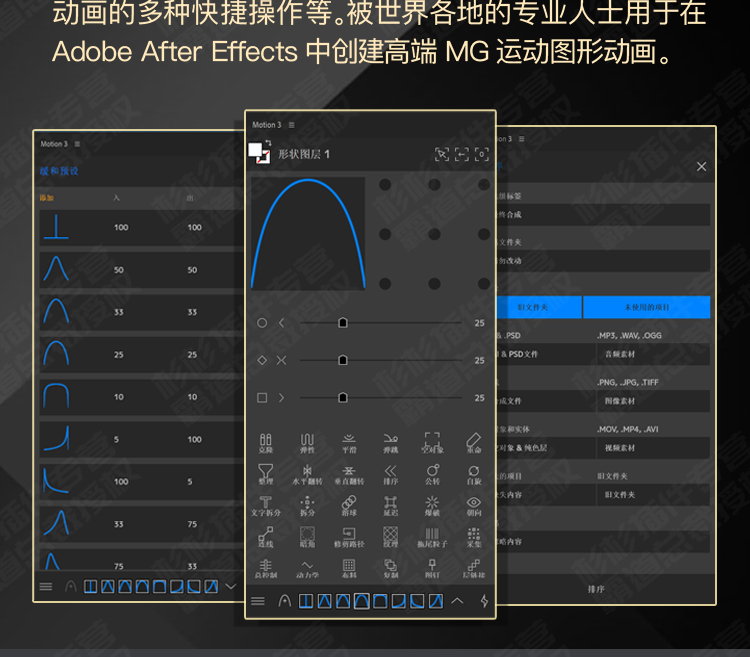Click the 缓和预设 easing presets heading
Viewport: 750px width, 657px height.
pos(59,171)
